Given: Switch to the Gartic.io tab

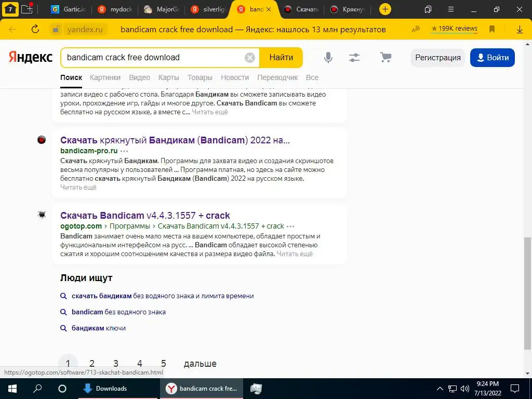Looking at the screenshot, I should click(68, 9).
